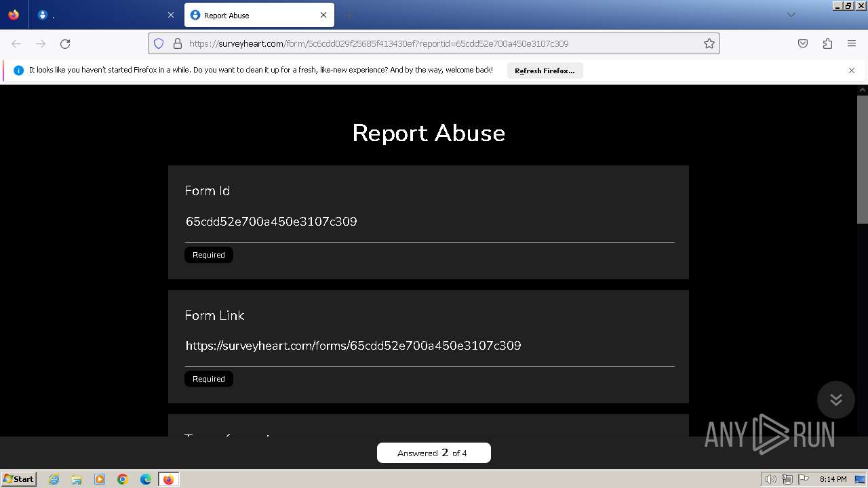This screenshot has width=868, height=488.
Task: Click the Form Id label
Action: click(208, 191)
